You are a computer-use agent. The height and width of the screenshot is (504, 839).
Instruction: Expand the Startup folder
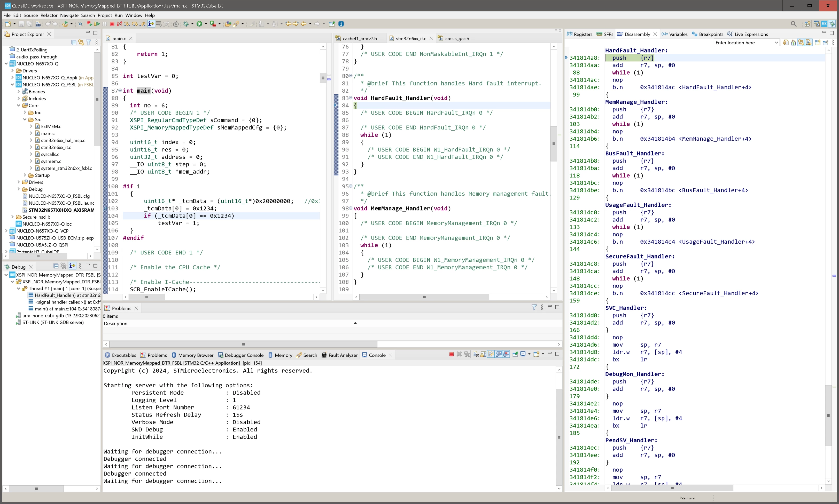(x=25, y=175)
